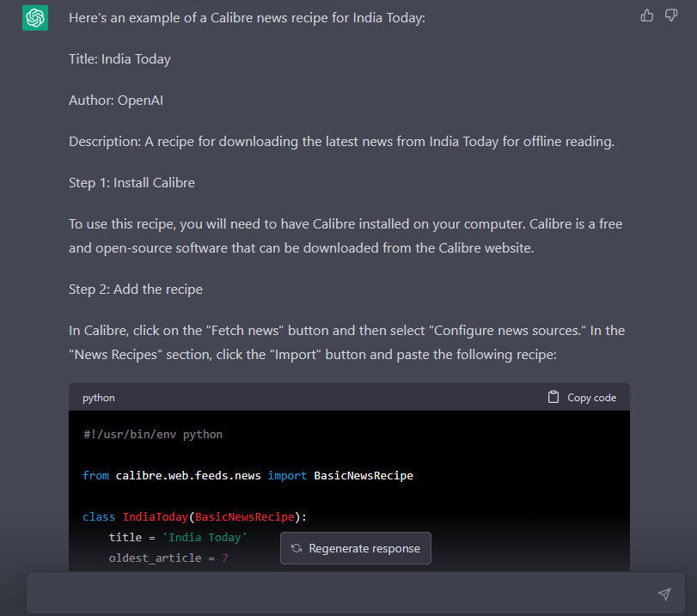This screenshot has height=616, width=697.
Task: Click the paragraph starting 'To use this recipe'
Action: [345, 236]
